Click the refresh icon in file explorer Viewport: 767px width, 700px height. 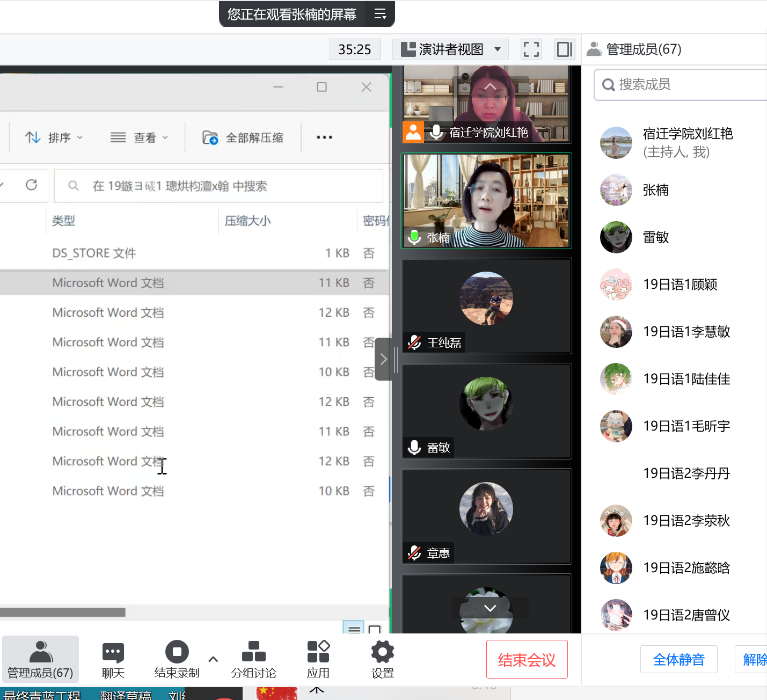click(32, 185)
